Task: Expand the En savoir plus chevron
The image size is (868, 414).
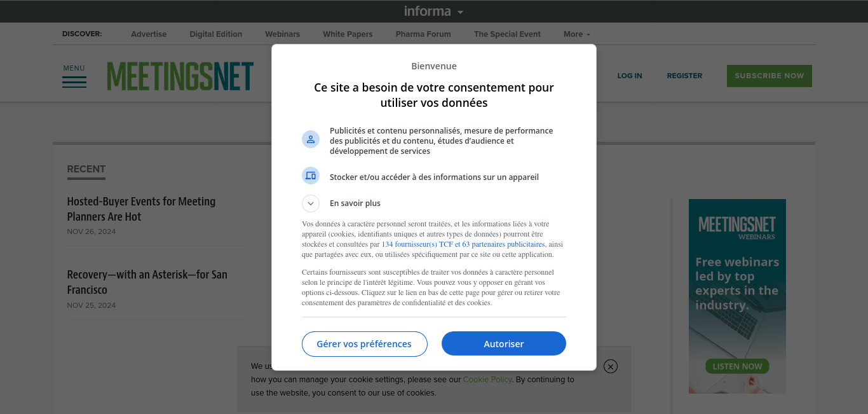Action: pyautogui.click(x=311, y=204)
